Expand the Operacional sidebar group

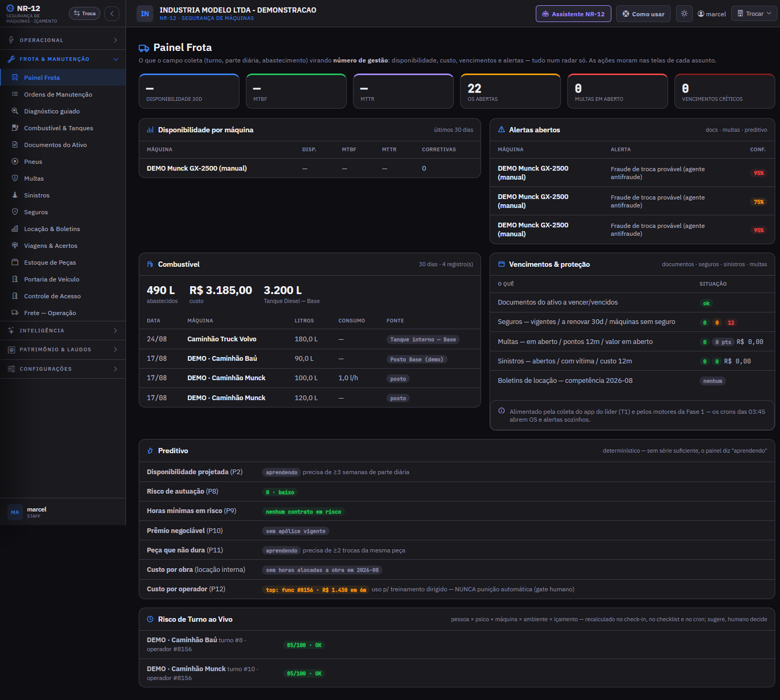pos(63,40)
